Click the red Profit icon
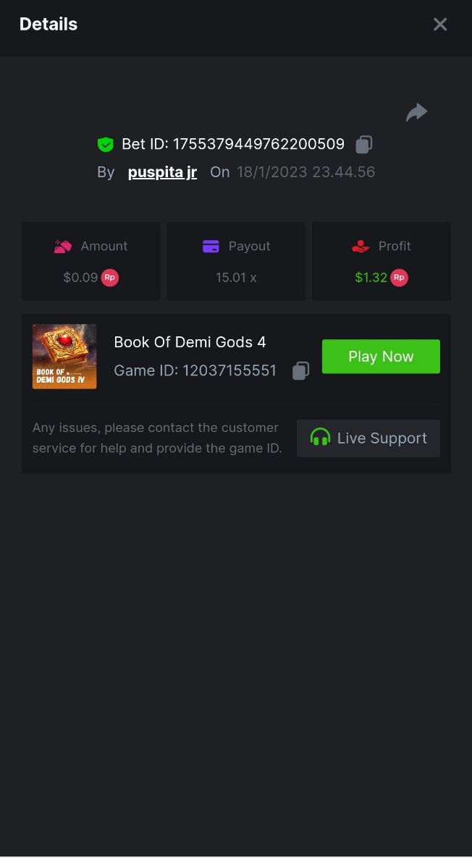This screenshot has width=472, height=868. tap(361, 247)
